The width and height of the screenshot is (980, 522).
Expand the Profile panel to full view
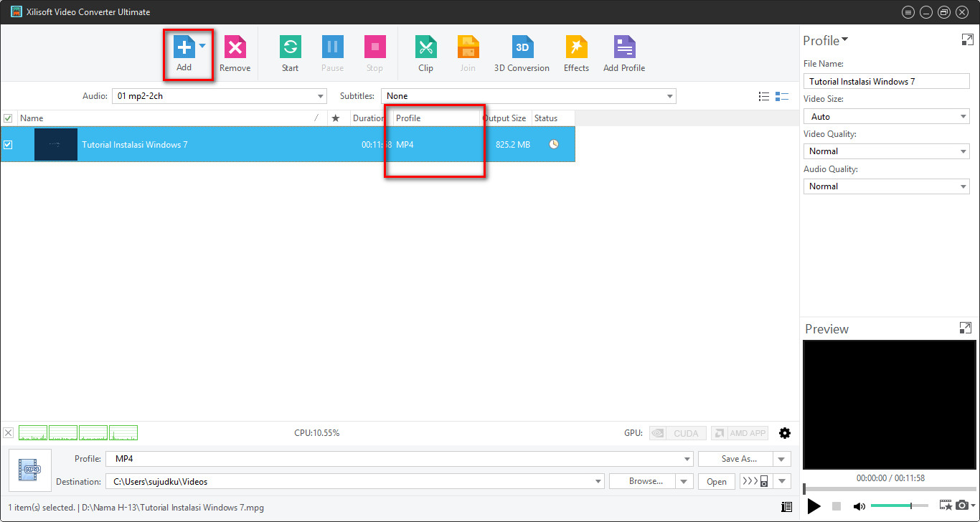[967, 40]
